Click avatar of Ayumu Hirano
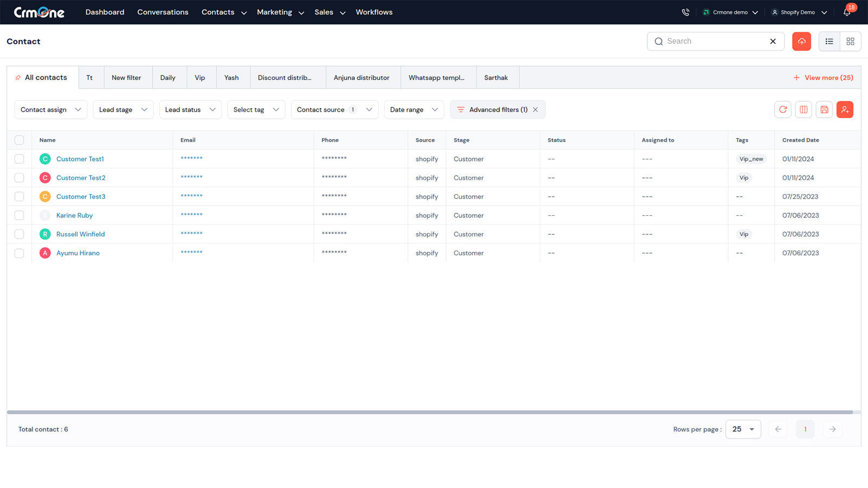Viewport: 868px width, 488px height. 45,253
